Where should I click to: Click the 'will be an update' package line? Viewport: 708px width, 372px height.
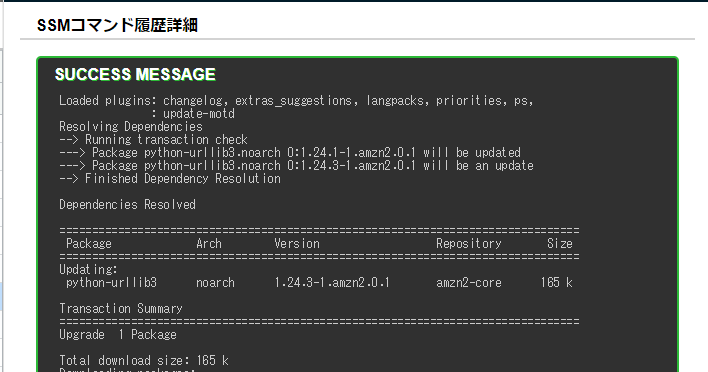point(296,166)
